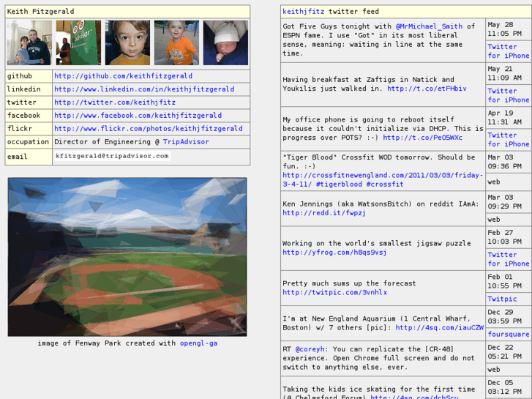
Task: Open the Flickr photos link
Action: click(x=149, y=129)
